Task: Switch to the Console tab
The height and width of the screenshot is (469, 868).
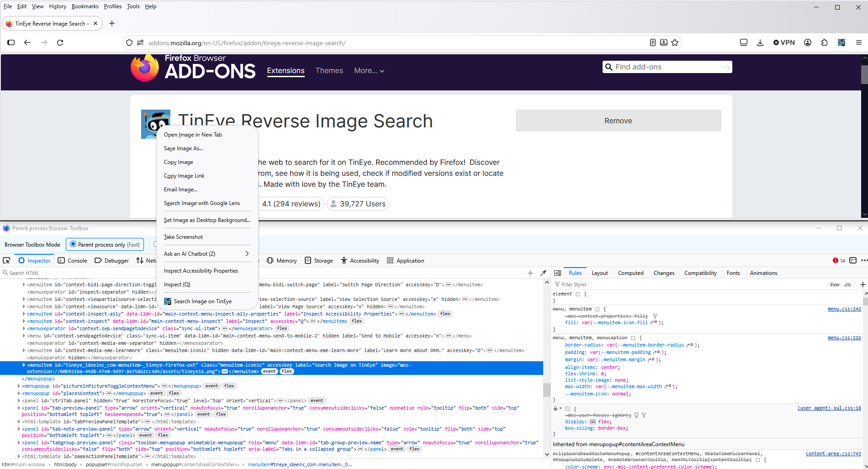Action: (x=72, y=260)
